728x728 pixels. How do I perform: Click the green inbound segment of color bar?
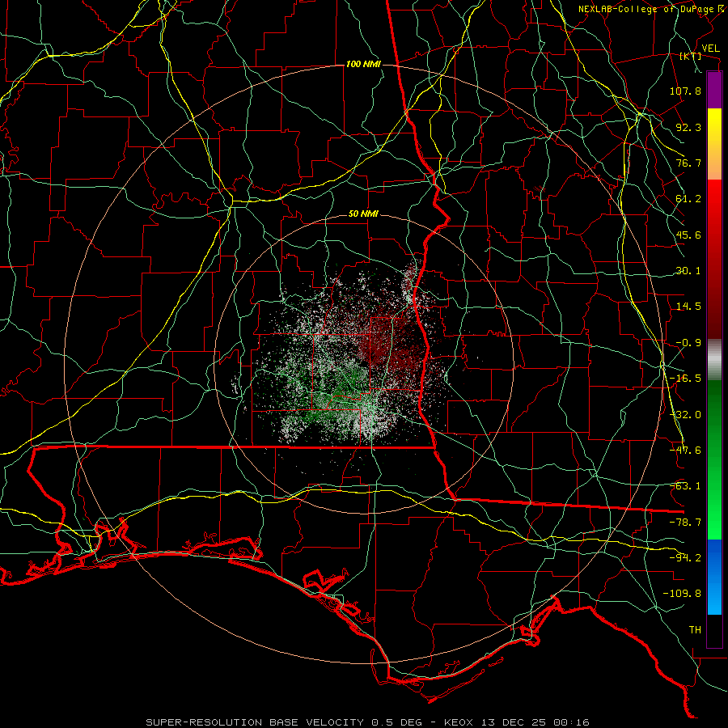[714, 459]
